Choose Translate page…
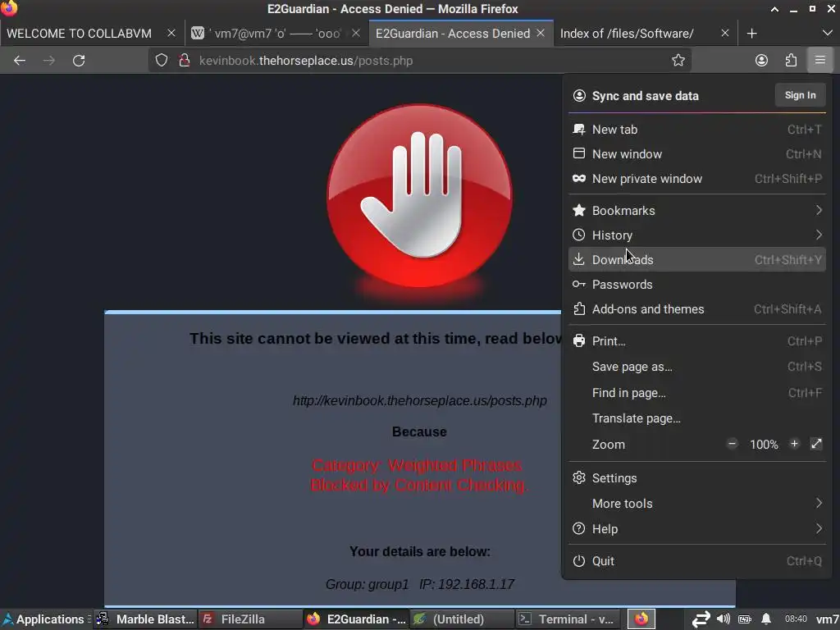The image size is (840, 630). click(697, 418)
